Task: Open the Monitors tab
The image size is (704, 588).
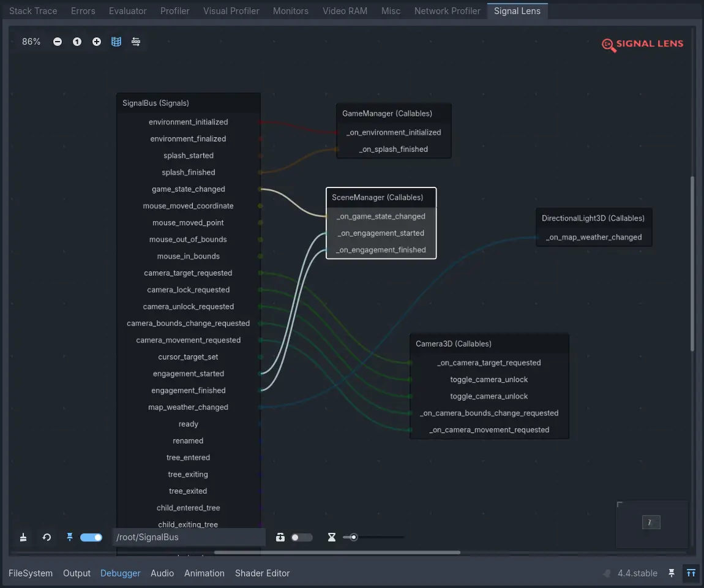Action: 291,11
